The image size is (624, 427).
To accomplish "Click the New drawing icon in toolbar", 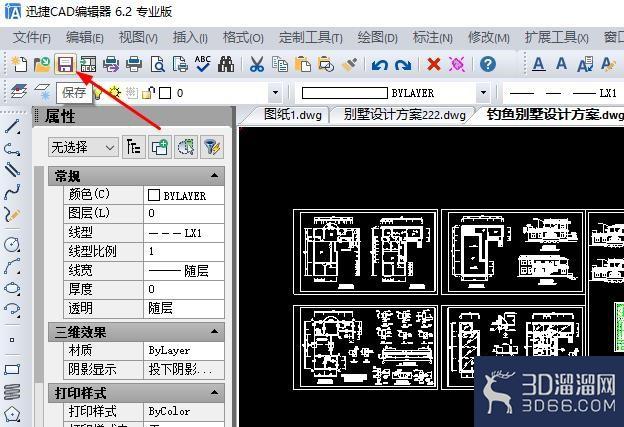I will tap(19, 64).
